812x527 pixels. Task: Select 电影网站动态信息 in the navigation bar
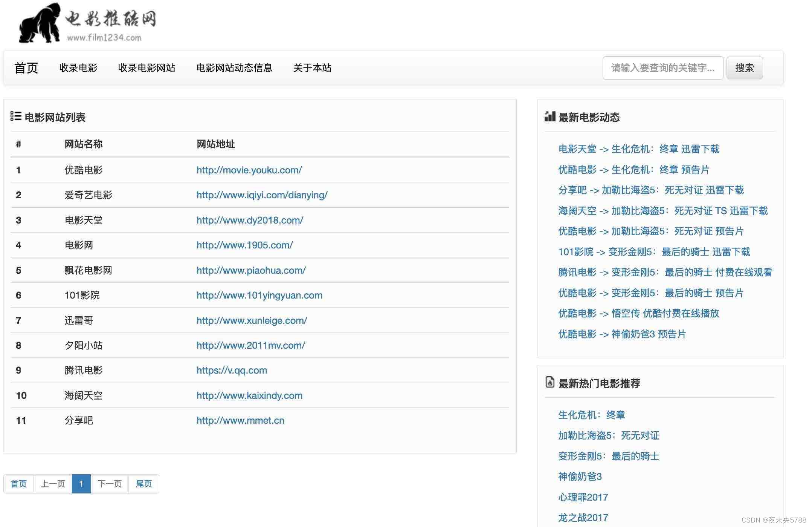234,68
